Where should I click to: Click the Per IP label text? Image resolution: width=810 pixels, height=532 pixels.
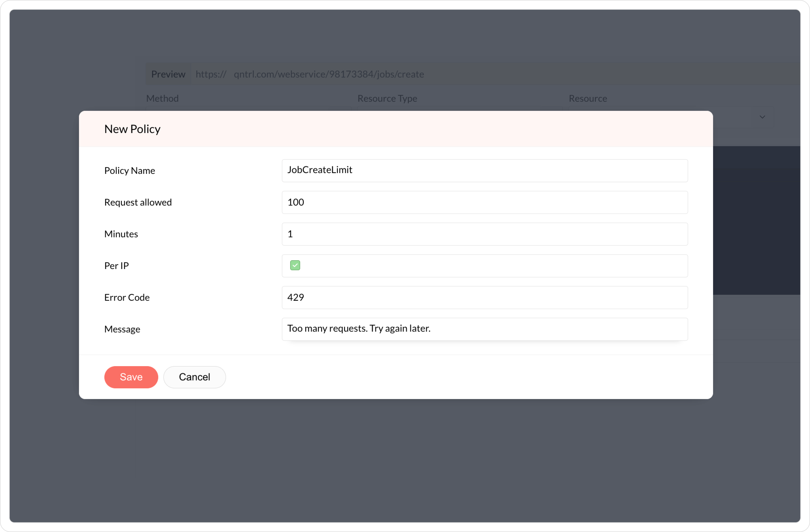click(x=116, y=265)
